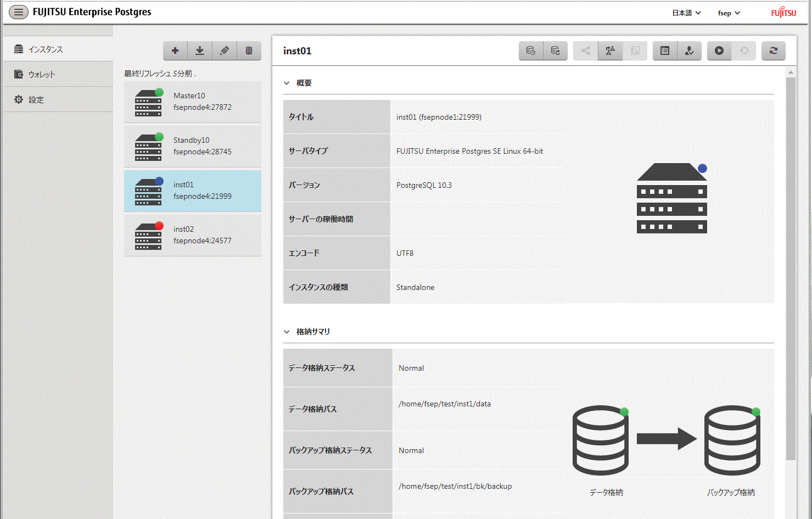
Task: Collapse the 概要 section chevron
Action: click(x=287, y=83)
